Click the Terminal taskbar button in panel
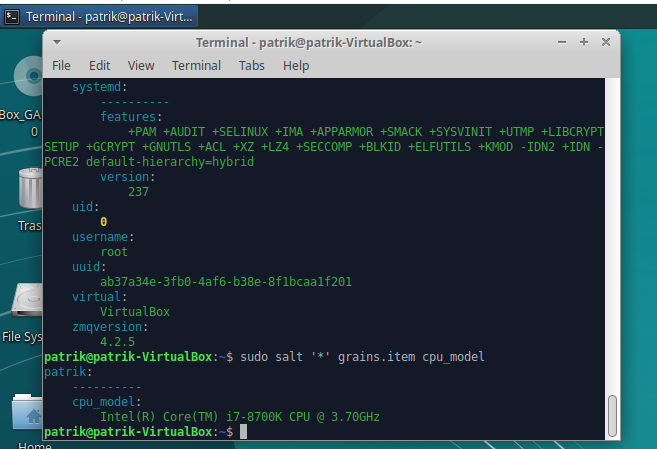The width and height of the screenshot is (657, 449). (x=100, y=16)
